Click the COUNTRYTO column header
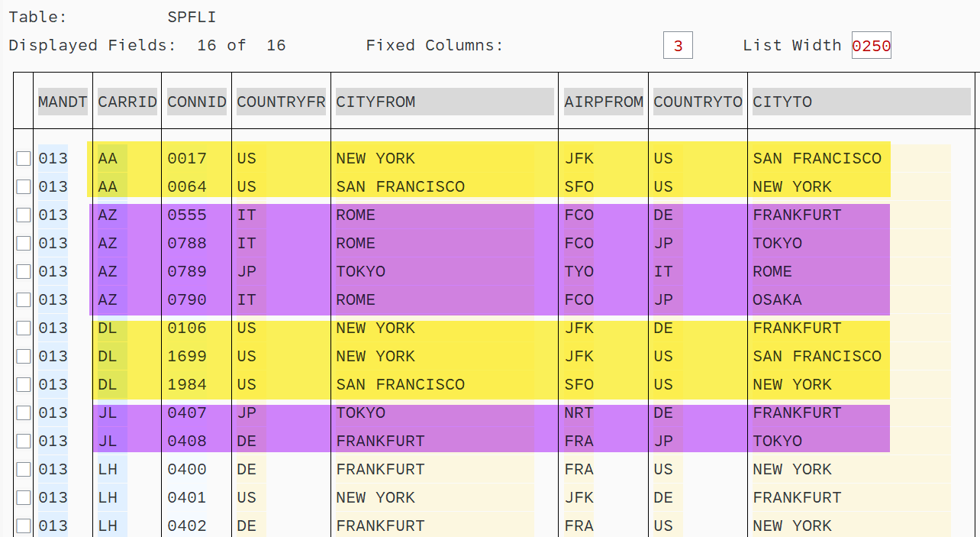The width and height of the screenshot is (980, 537). click(697, 102)
